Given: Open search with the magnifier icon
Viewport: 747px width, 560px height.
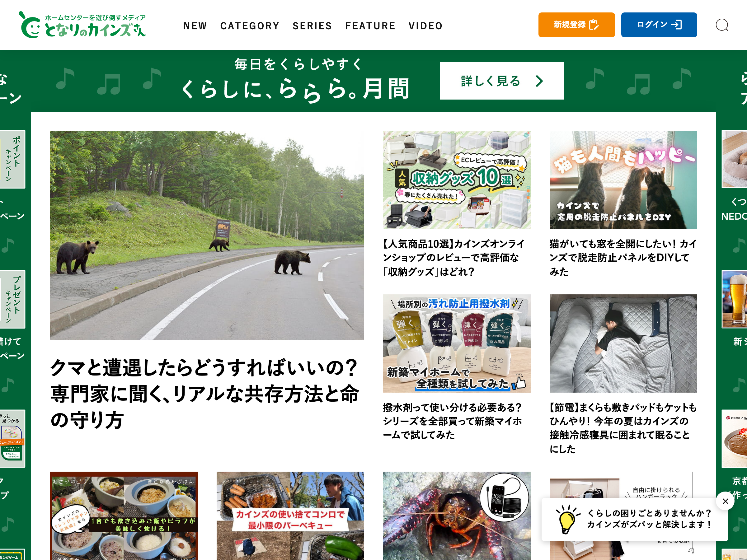Looking at the screenshot, I should pyautogui.click(x=722, y=25).
